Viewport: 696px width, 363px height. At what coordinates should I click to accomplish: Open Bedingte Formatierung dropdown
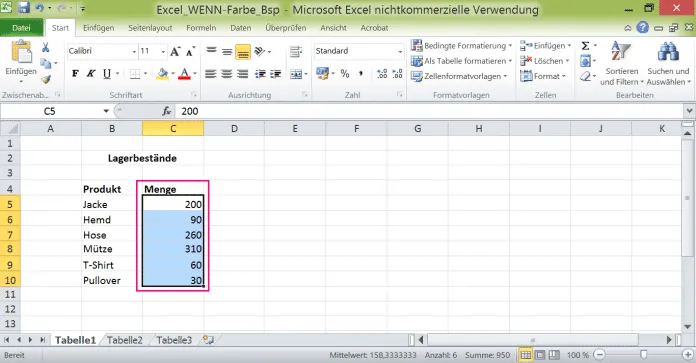coord(462,46)
